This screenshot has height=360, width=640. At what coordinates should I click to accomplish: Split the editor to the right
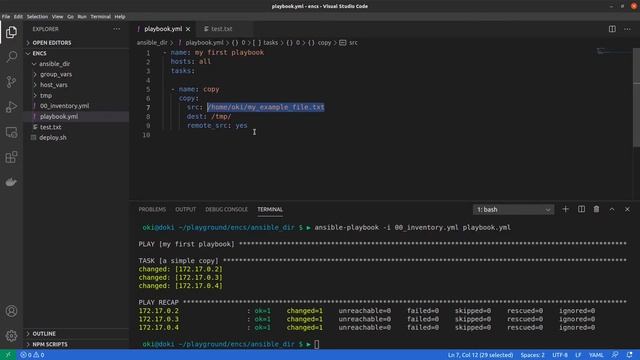coord(612,29)
